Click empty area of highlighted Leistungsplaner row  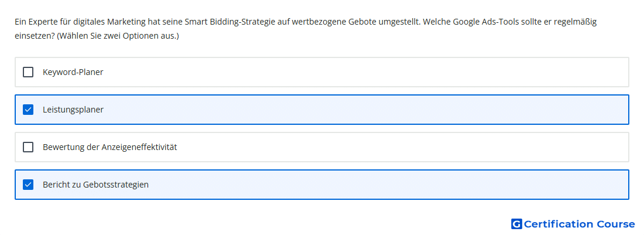tap(365, 110)
